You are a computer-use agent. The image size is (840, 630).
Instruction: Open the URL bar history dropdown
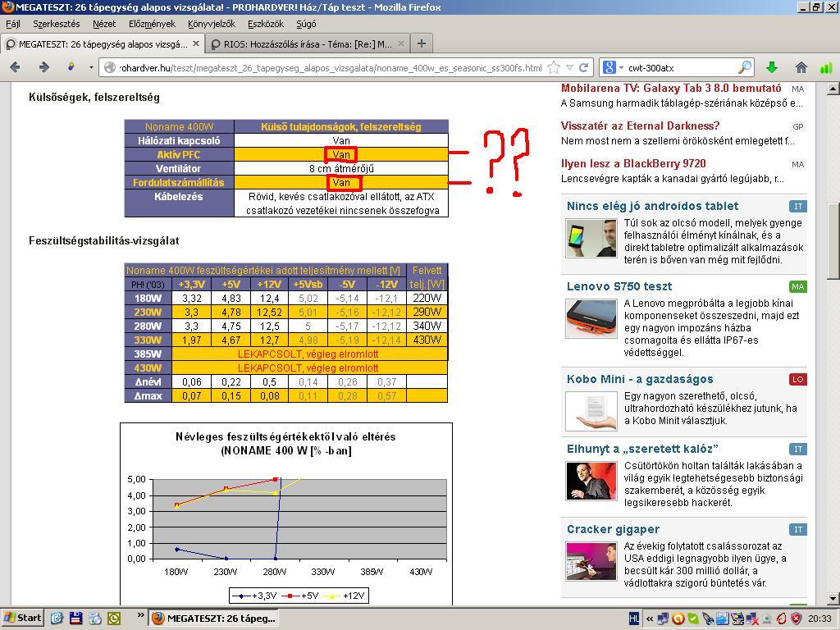coord(569,67)
